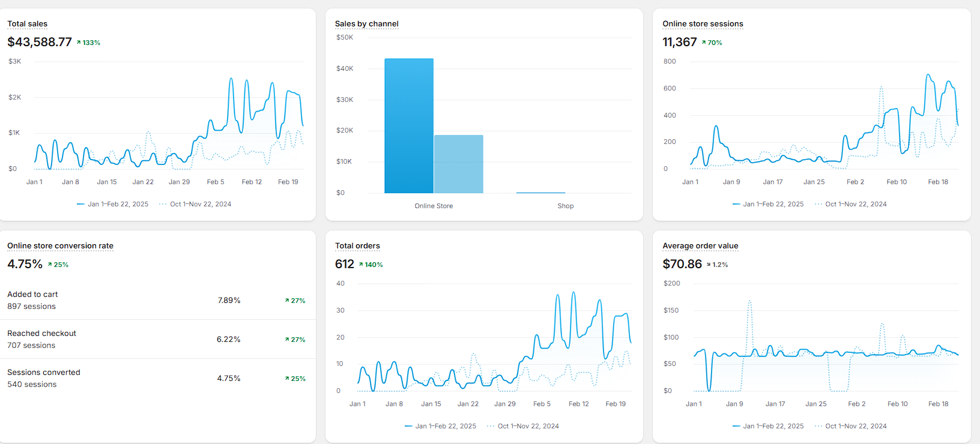Click the dark blue Online Store bar
Viewport: 980px width, 444px height.
409,126
